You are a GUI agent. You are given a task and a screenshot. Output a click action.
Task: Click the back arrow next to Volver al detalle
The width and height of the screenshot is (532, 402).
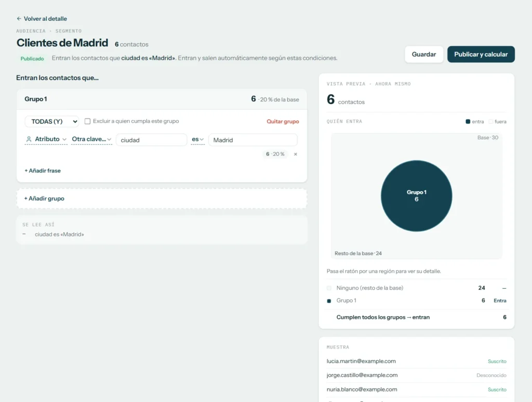click(19, 19)
